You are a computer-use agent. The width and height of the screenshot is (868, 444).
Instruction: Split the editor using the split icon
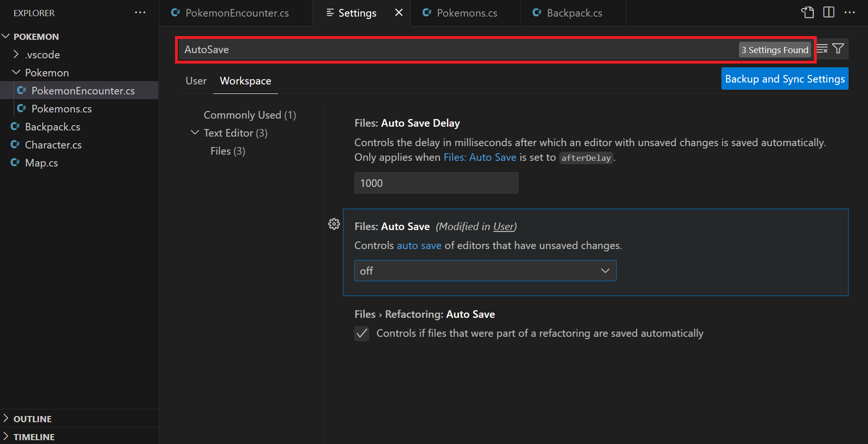pyautogui.click(x=829, y=12)
